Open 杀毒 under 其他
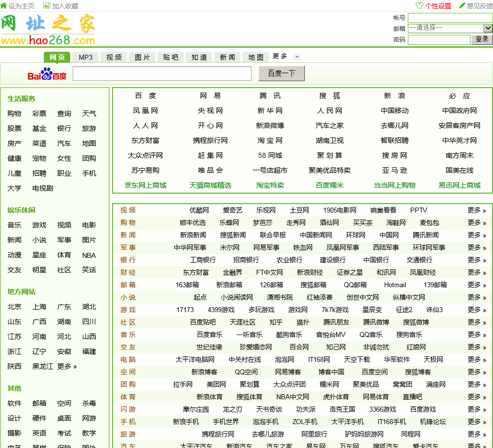Image resolution: width=493 pixels, height=448 pixels. pyautogui.click(x=89, y=403)
